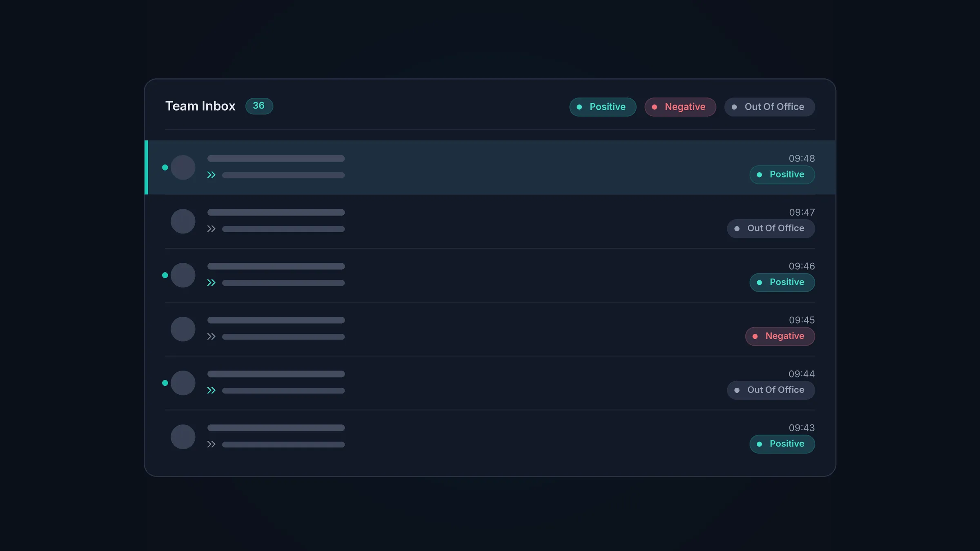Click the 36 count badge
The image size is (980, 551).
pos(259,106)
